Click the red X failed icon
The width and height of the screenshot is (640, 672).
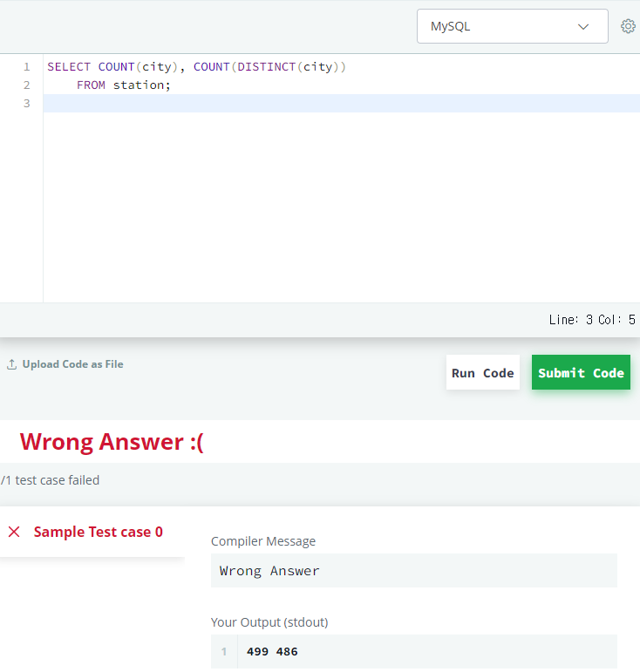[x=14, y=532]
